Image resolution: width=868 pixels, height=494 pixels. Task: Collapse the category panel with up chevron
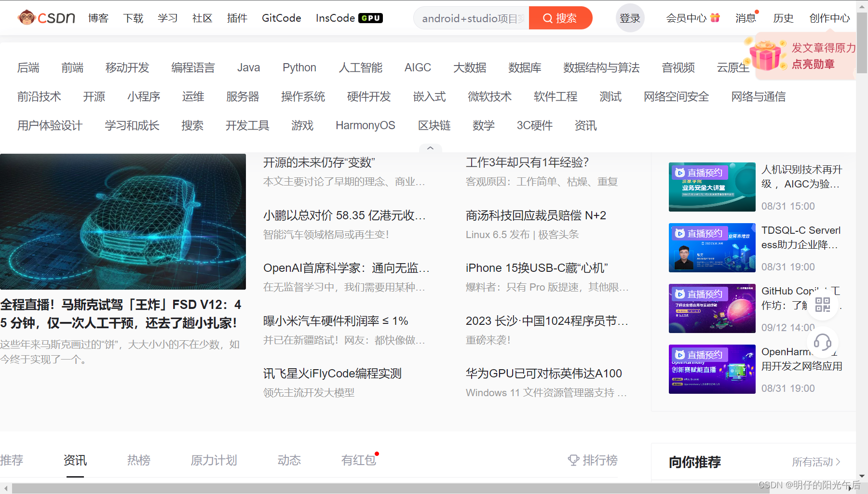click(x=430, y=148)
